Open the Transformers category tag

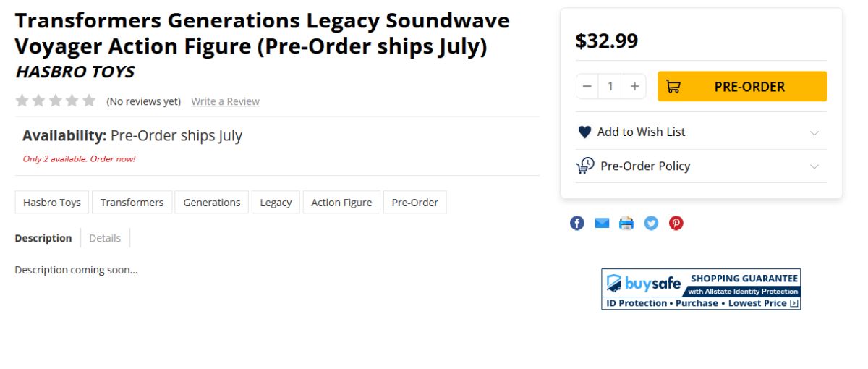point(132,203)
